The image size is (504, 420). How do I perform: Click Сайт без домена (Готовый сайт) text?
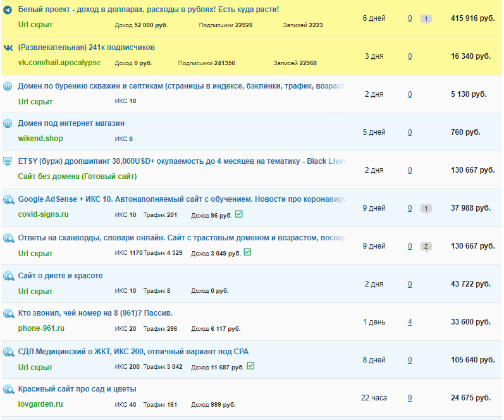77,176
